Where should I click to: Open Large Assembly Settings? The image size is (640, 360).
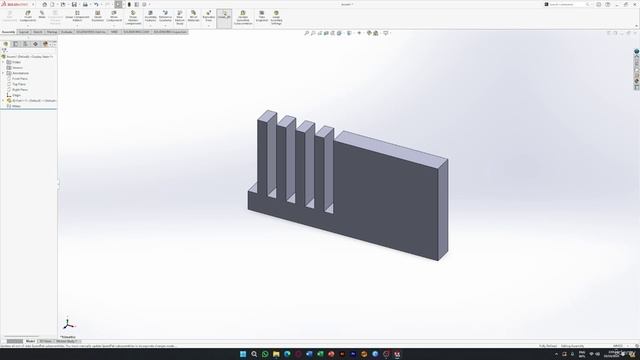coord(276,17)
